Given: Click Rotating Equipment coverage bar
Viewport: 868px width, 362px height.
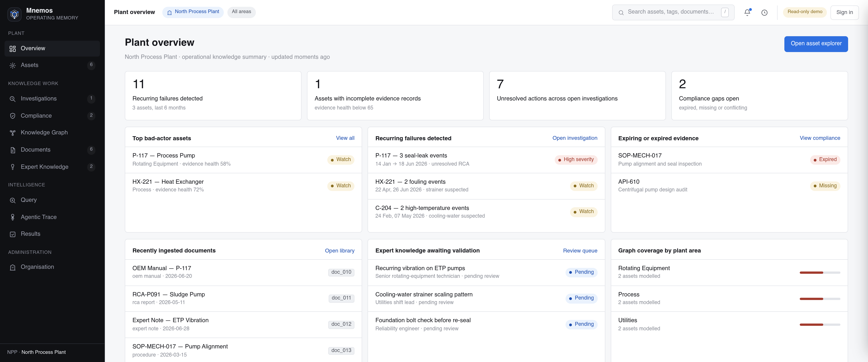Looking at the screenshot, I should tap(820, 273).
